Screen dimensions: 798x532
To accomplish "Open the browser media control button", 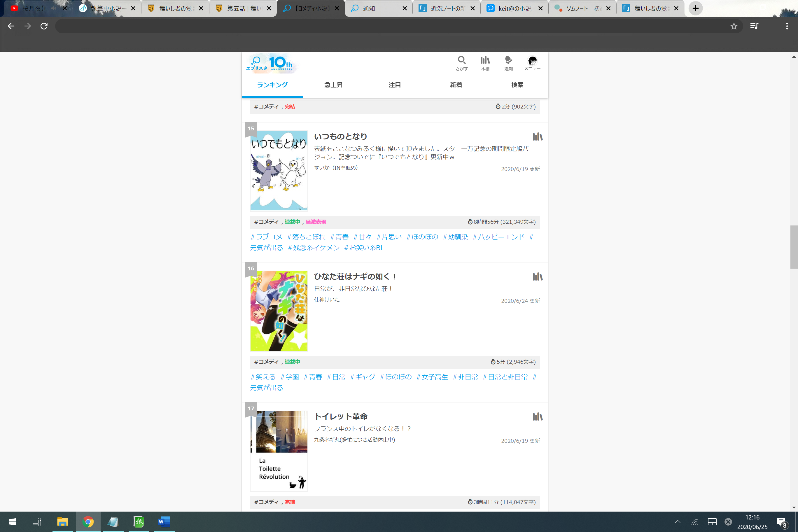I will (x=754, y=26).
